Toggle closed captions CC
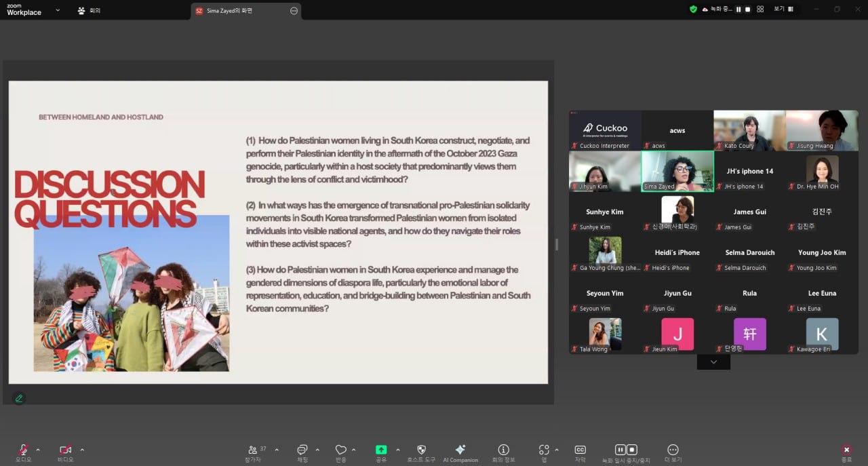The image size is (868, 466). pyautogui.click(x=580, y=452)
